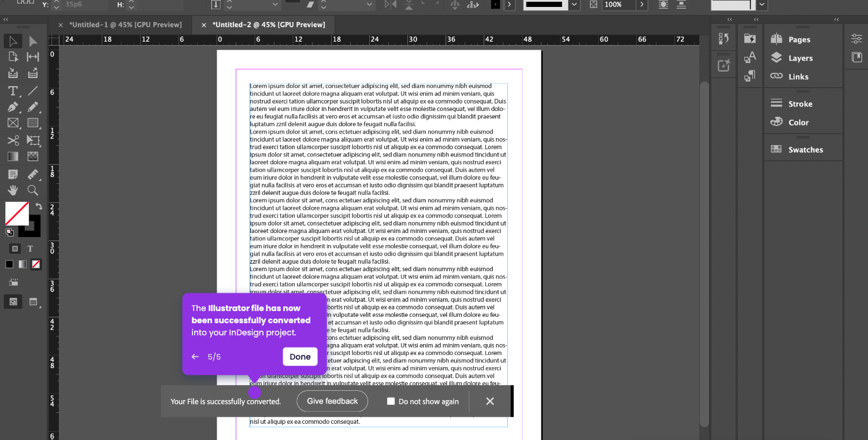Choose the Rectangle Frame tool

pyautogui.click(x=13, y=123)
